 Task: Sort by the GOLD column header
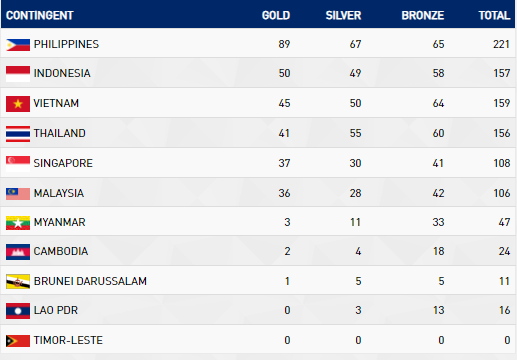click(276, 15)
